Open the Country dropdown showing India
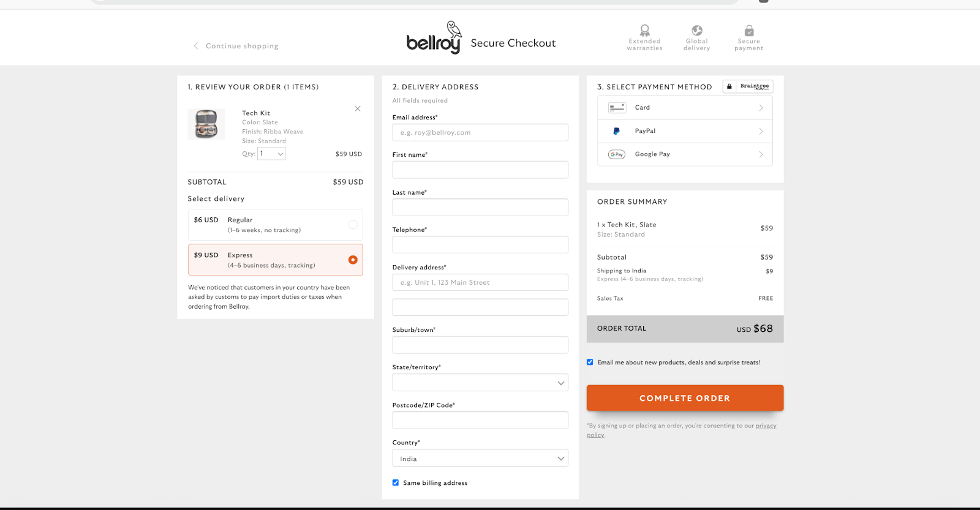Image resolution: width=980 pixels, height=510 pixels. point(480,458)
